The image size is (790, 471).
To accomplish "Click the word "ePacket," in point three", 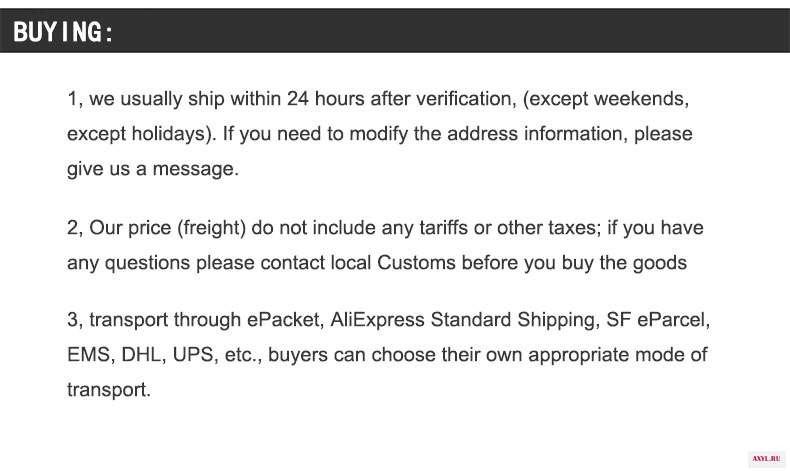I will pyautogui.click(x=285, y=320).
